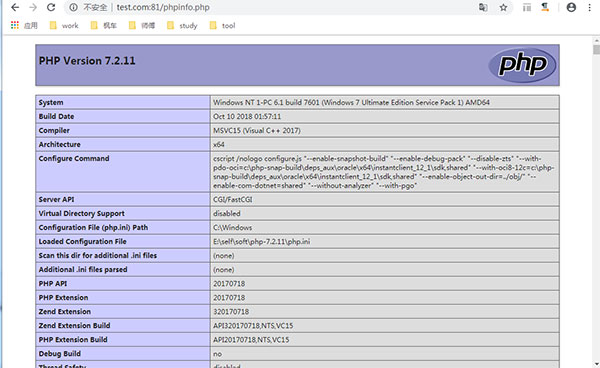Click the Build Date label

coord(56,116)
